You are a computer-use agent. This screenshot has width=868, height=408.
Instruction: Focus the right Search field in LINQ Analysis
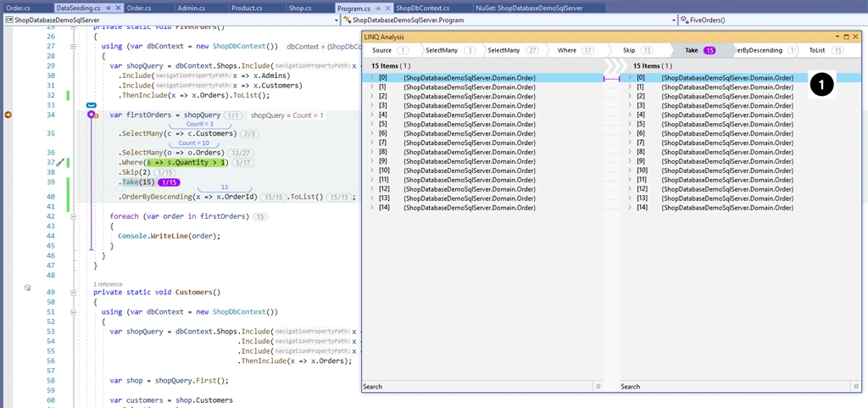pos(735,387)
